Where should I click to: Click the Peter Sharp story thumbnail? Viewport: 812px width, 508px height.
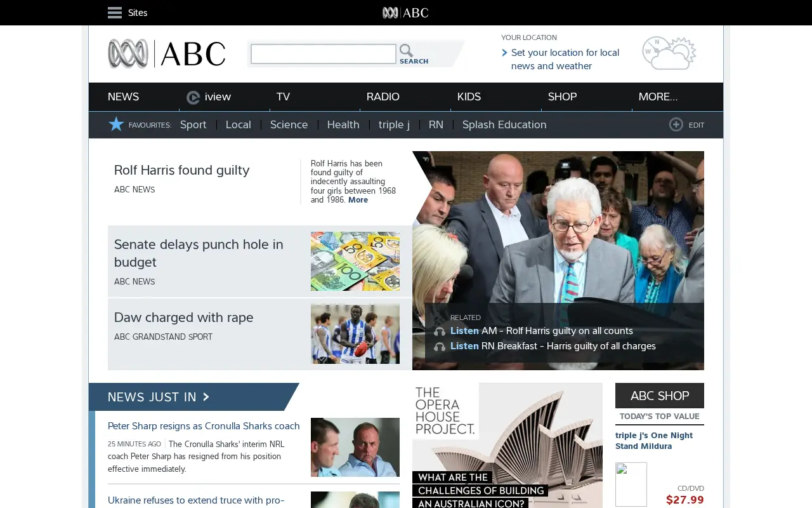coord(355,447)
